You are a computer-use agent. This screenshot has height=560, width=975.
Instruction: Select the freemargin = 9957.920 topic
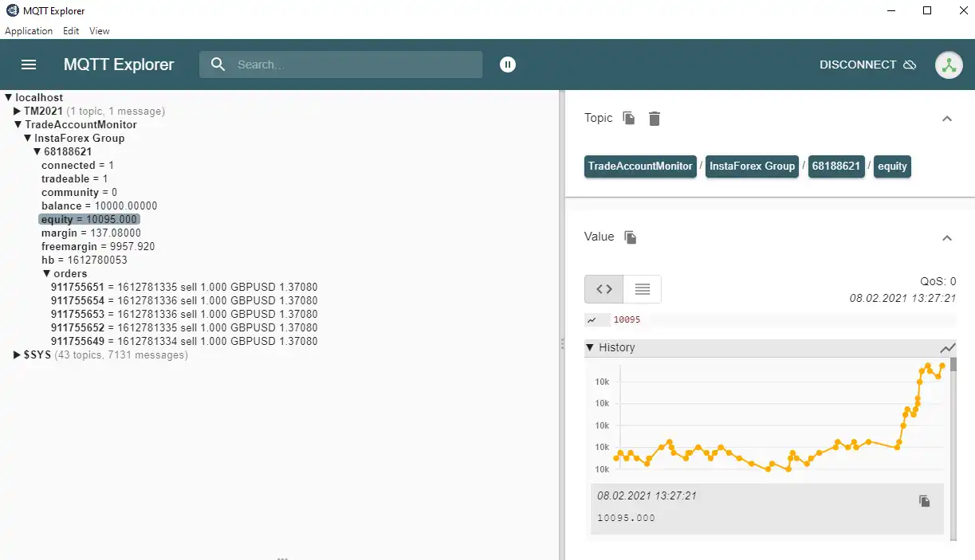click(98, 247)
